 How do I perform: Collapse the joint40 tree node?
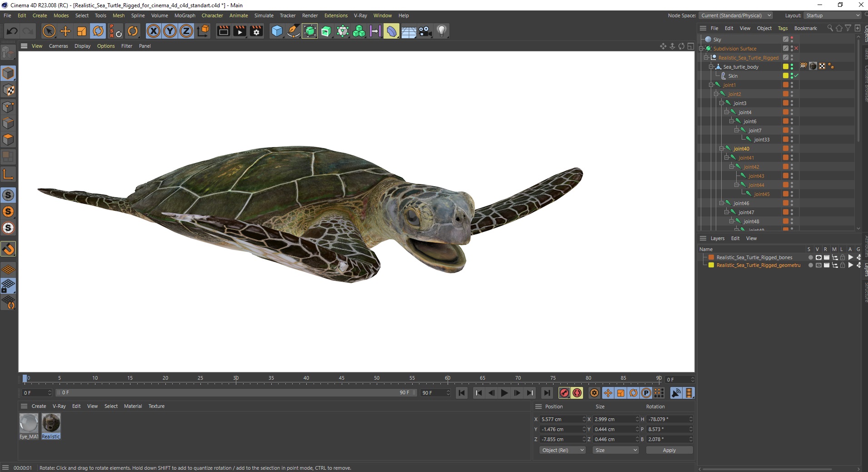(x=721, y=149)
